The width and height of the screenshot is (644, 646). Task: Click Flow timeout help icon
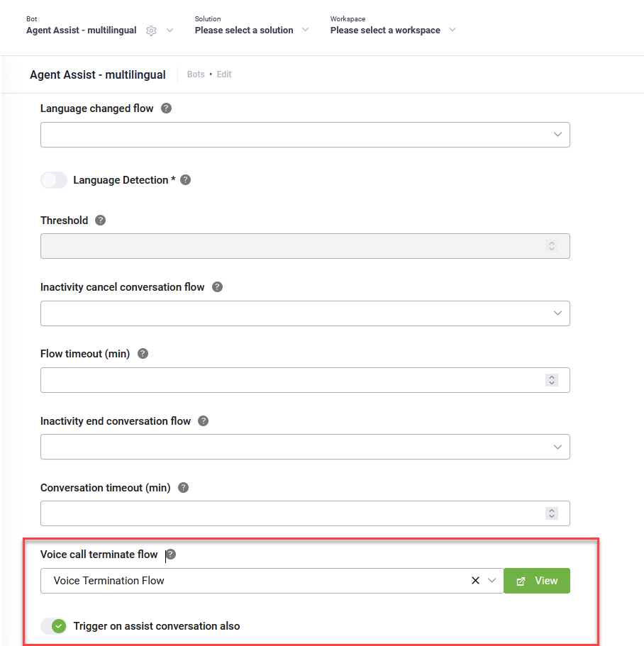[x=143, y=354]
